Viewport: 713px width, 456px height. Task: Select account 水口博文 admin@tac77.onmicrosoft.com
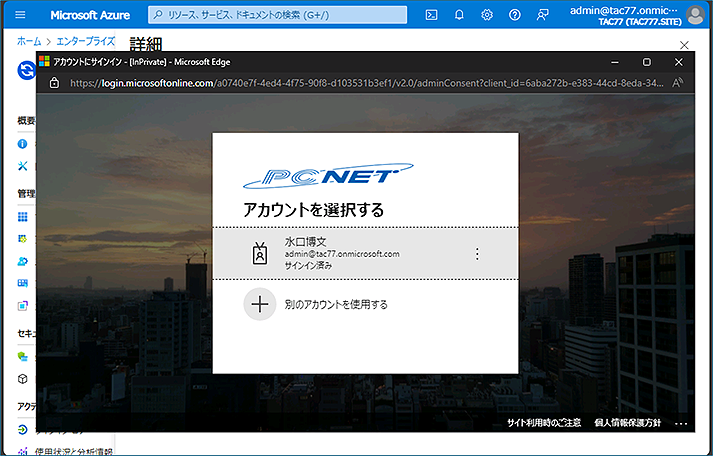tap(365, 253)
